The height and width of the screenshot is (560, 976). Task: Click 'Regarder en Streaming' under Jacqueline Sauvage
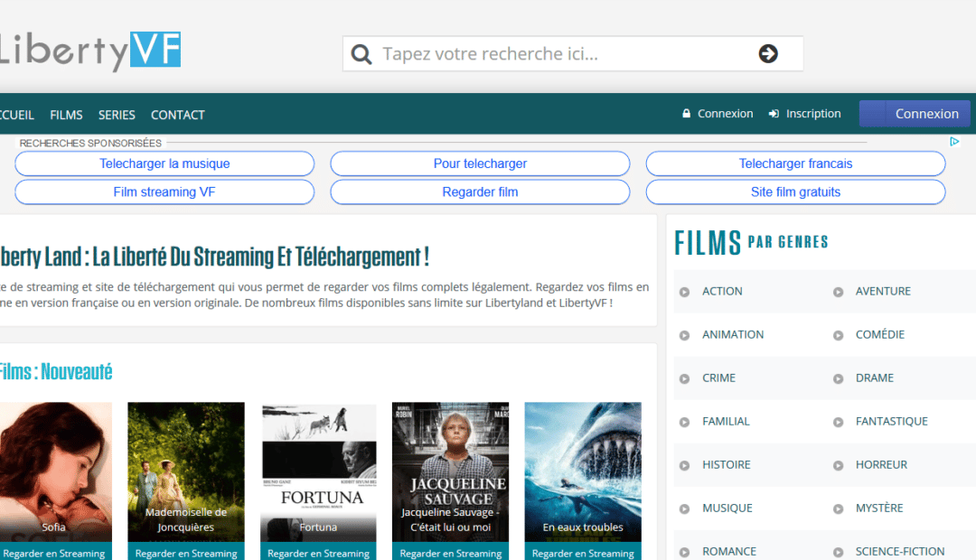(x=451, y=552)
